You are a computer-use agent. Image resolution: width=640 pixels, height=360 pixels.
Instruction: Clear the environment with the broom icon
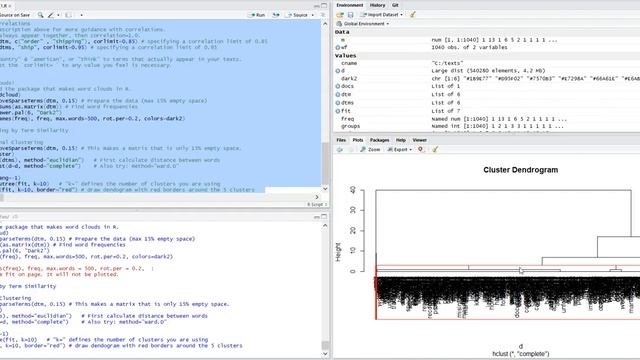[x=413, y=15]
